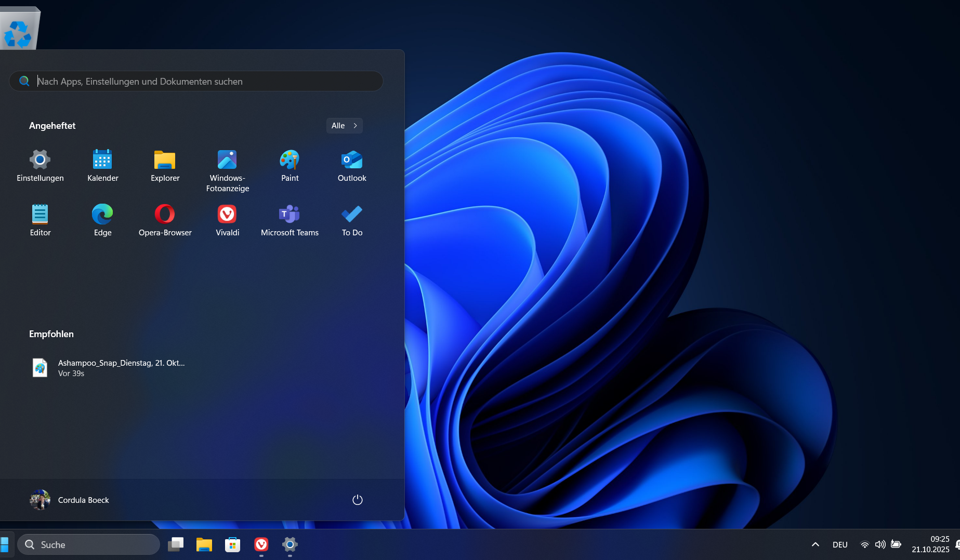Open the power options menu
The width and height of the screenshot is (960, 560).
click(357, 500)
